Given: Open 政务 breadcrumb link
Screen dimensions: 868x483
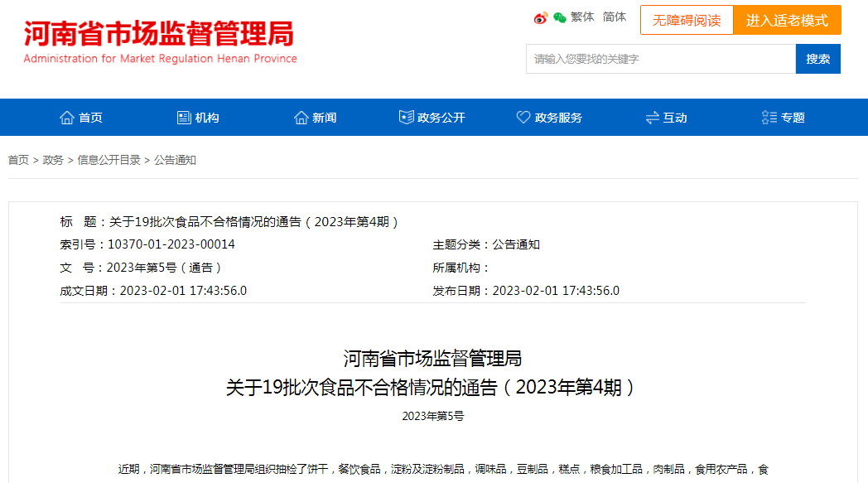Looking at the screenshot, I should (x=53, y=160).
